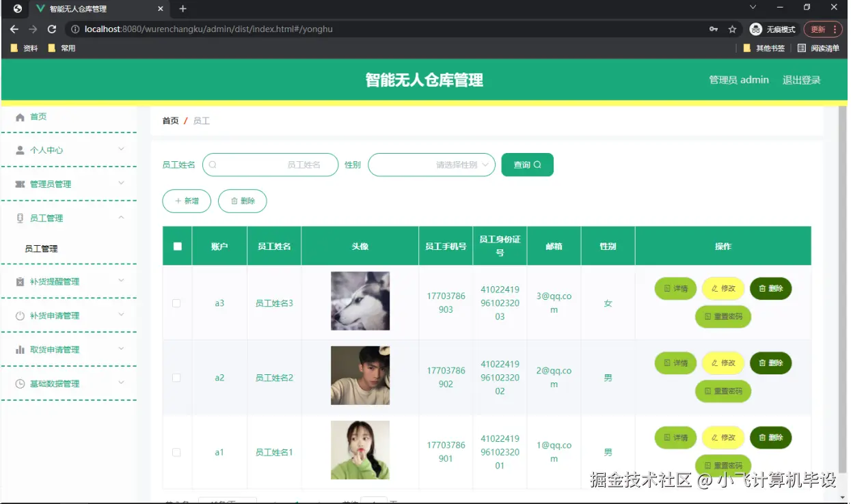
Task: Collapse the 员工管理 sidebar menu
Action: pyautogui.click(x=121, y=217)
